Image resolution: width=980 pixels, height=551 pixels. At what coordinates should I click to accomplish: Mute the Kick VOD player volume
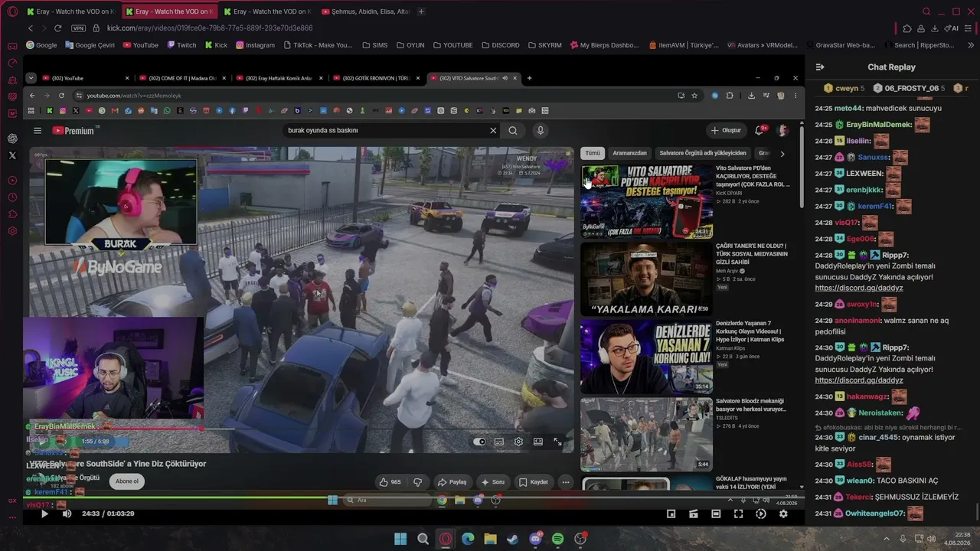[x=67, y=514]
